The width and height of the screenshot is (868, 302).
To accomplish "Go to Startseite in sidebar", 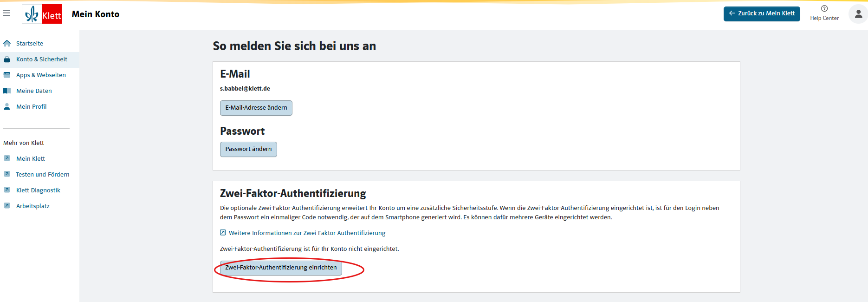I will pos(30,43).
